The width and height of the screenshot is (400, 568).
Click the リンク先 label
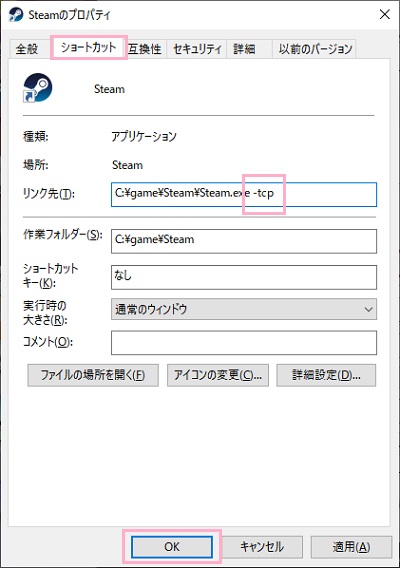pos(49,194)
